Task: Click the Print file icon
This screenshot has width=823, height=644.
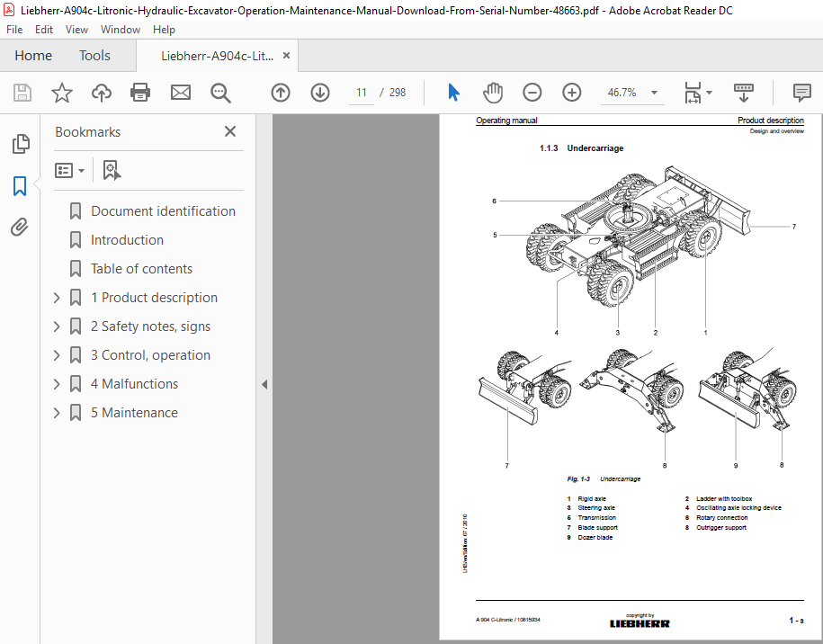Action: click(140, 93)
